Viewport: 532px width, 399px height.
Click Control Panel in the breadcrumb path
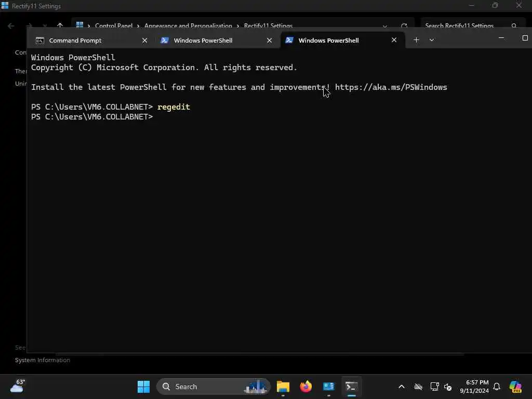pos(114,26)
